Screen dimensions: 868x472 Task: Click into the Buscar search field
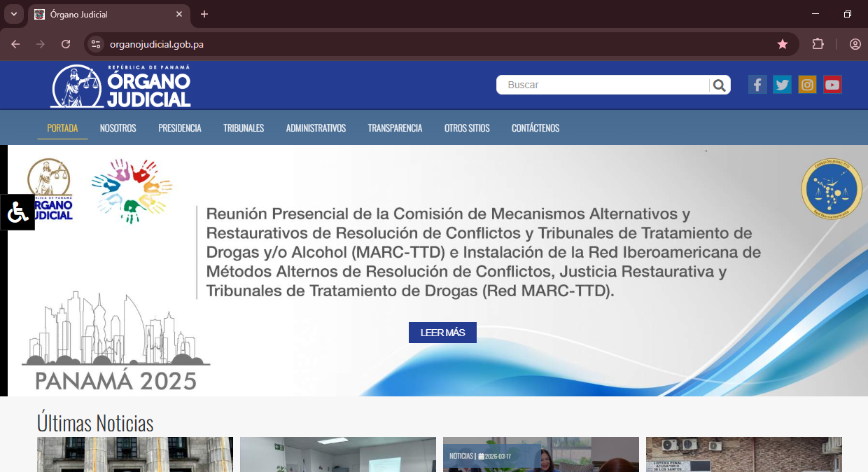(x=602, y=85)
